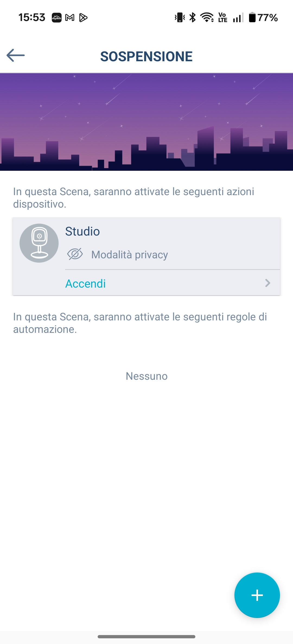
Task: Expand the Accendi option chevron
Action: 268,283
